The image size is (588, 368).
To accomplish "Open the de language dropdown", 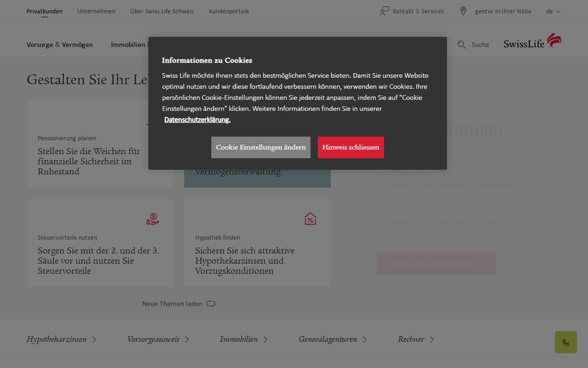I will (554, 11).
